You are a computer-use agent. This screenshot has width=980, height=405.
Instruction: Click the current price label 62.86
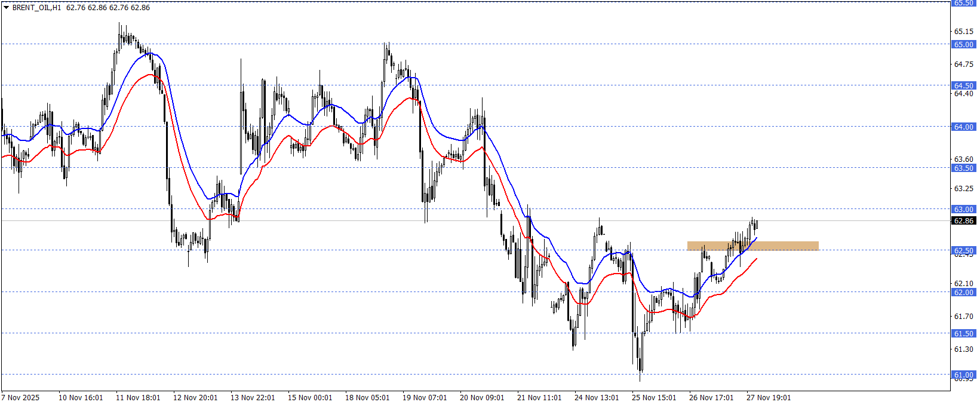[x=963, y=221]
